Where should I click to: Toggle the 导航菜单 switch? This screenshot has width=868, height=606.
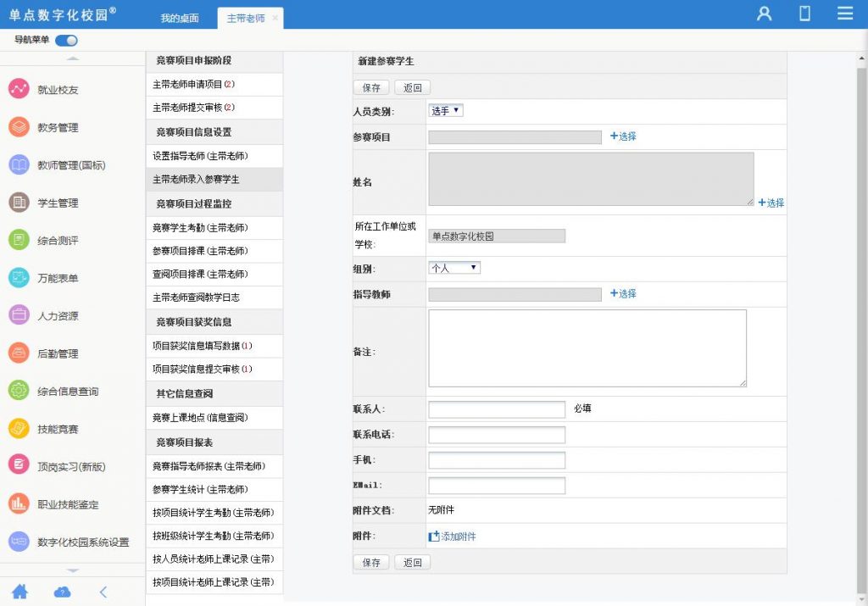coord(66,41)
